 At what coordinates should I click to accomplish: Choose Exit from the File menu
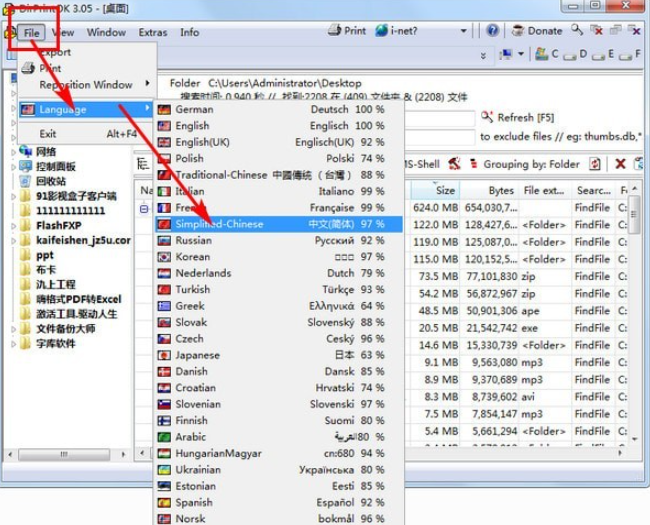(x=85, y=134)
